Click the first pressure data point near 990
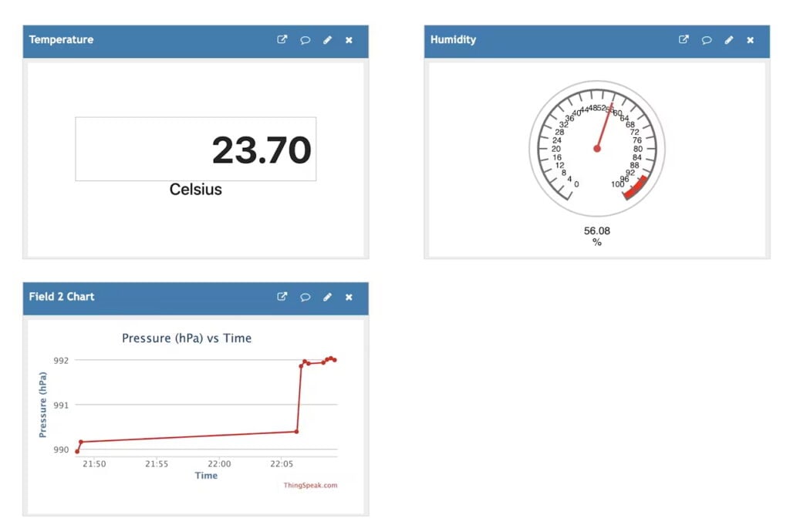790x532 pixels. (x=77, y=451)
